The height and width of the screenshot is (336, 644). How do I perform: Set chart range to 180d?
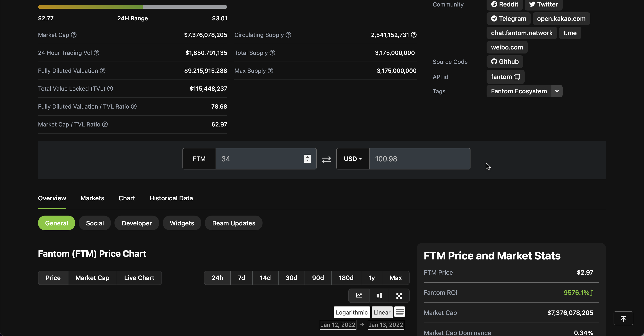pyautogui.click(x=346, y=278)
